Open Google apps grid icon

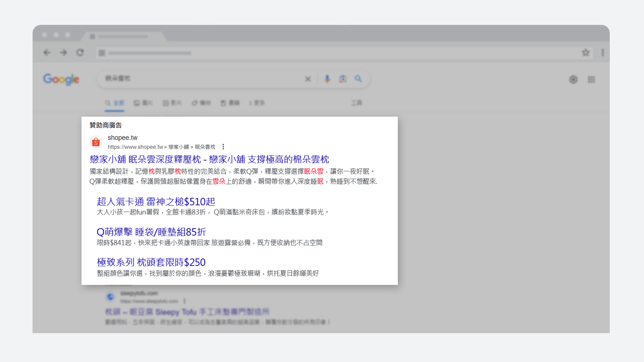point(591,79)
